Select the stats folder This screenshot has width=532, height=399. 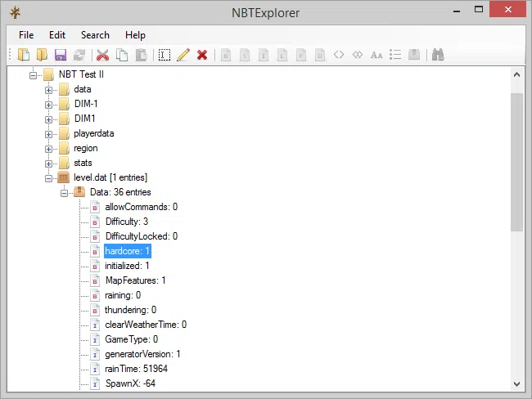(x=83, y=163)
